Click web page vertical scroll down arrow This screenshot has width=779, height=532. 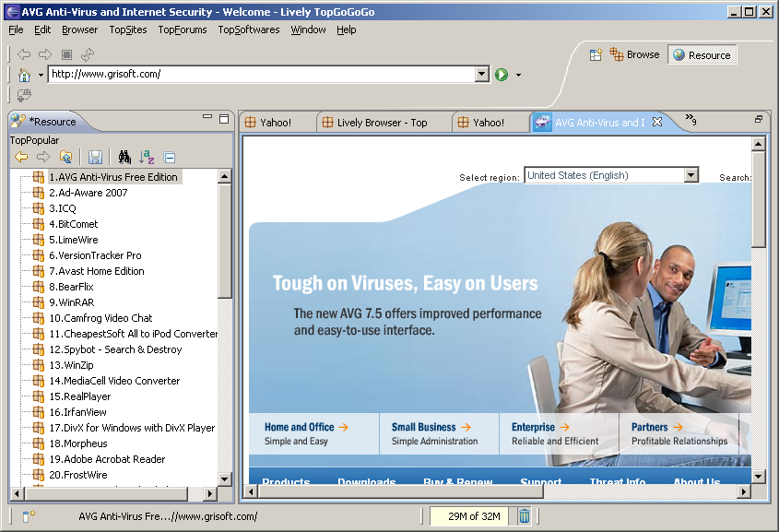coord(758,477)
